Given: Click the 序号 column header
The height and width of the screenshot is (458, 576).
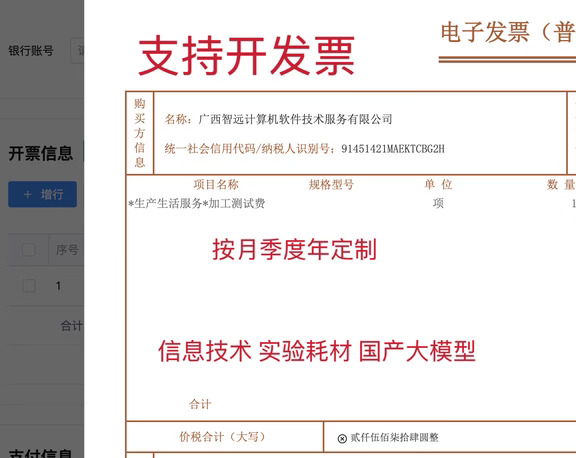Looking at the screenshot, I should (x=67, y=250).
